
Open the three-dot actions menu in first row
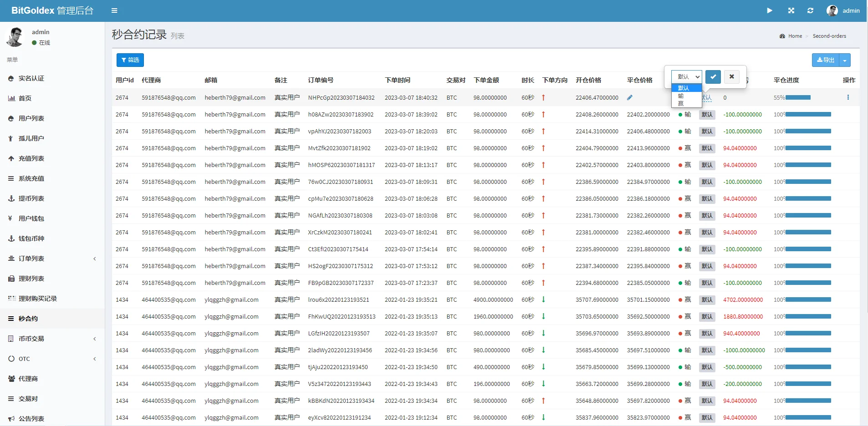tap(848, 97)
